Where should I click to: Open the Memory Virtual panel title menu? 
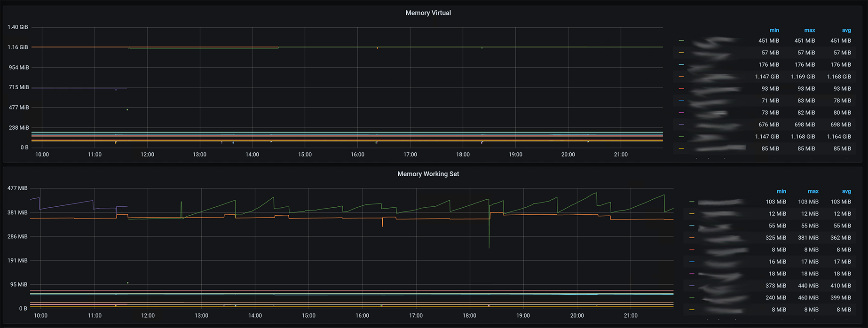(428, 13)
